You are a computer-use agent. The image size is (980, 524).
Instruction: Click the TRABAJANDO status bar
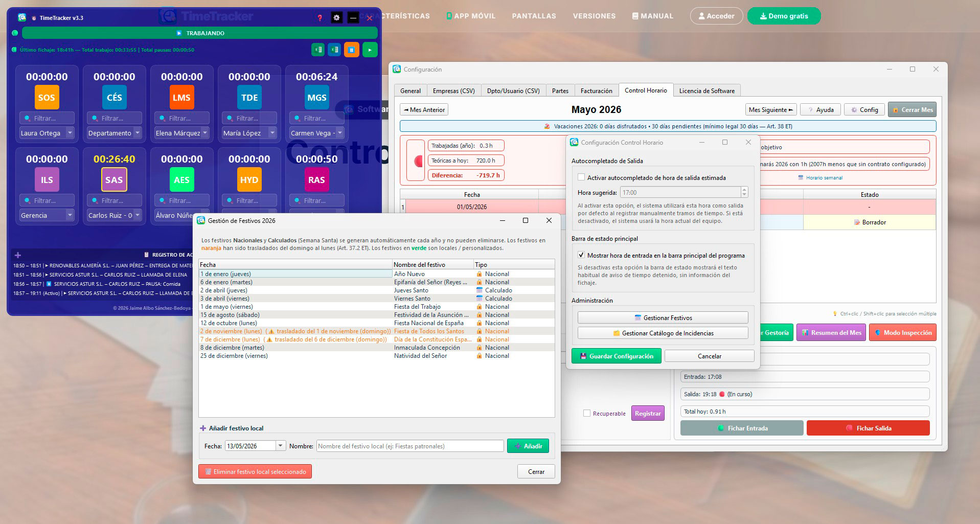[x=200, y=33]
